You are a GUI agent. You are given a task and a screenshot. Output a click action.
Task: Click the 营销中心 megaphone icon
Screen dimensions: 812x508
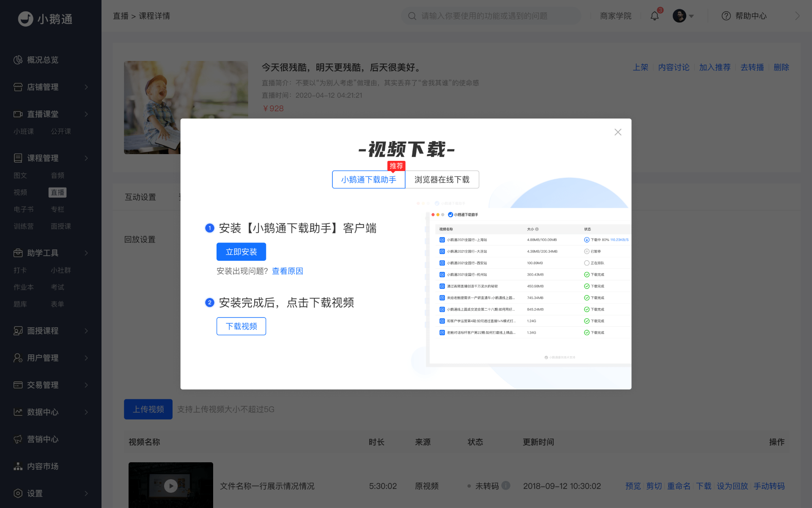point(18,439)
